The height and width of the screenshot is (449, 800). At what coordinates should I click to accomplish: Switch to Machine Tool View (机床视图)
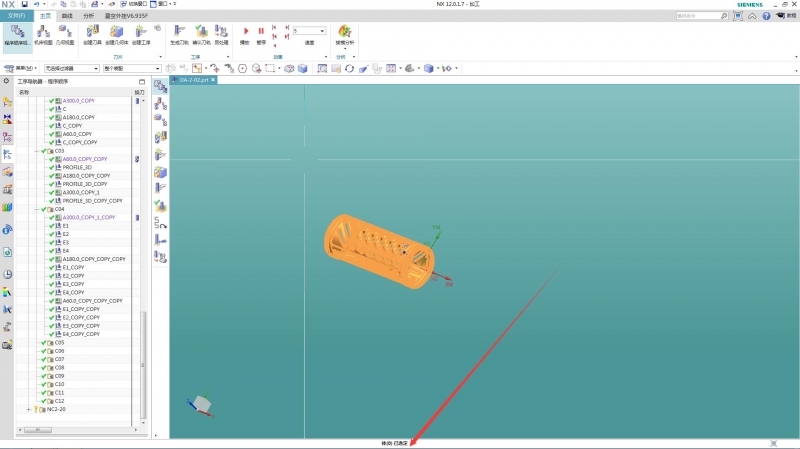[x=43, y=36]
